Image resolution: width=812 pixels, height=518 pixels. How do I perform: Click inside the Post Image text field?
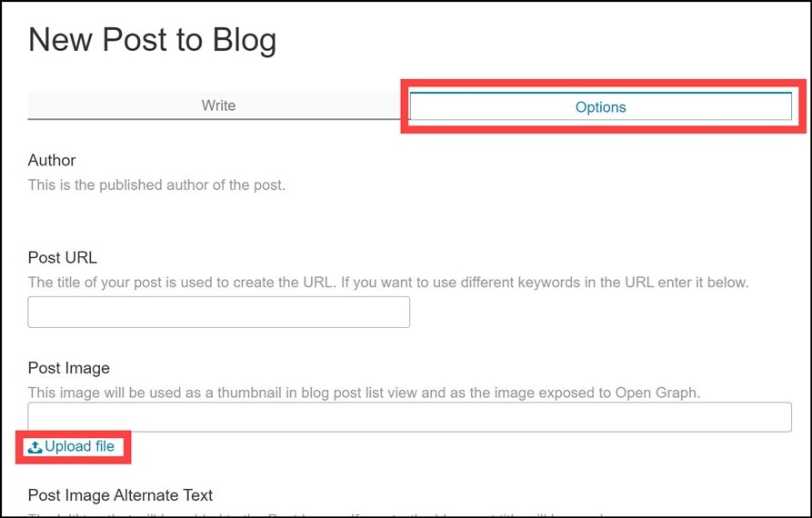[x=409, y=416]
